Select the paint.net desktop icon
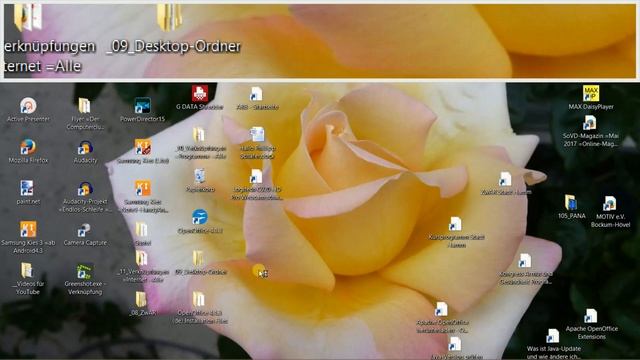 click(27, 188)
